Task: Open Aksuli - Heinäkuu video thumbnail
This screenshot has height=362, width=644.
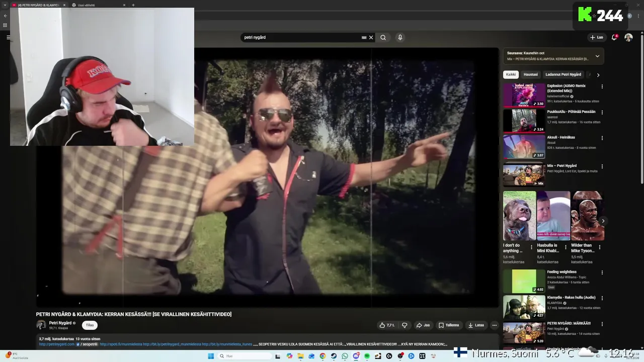Action: 524,146
